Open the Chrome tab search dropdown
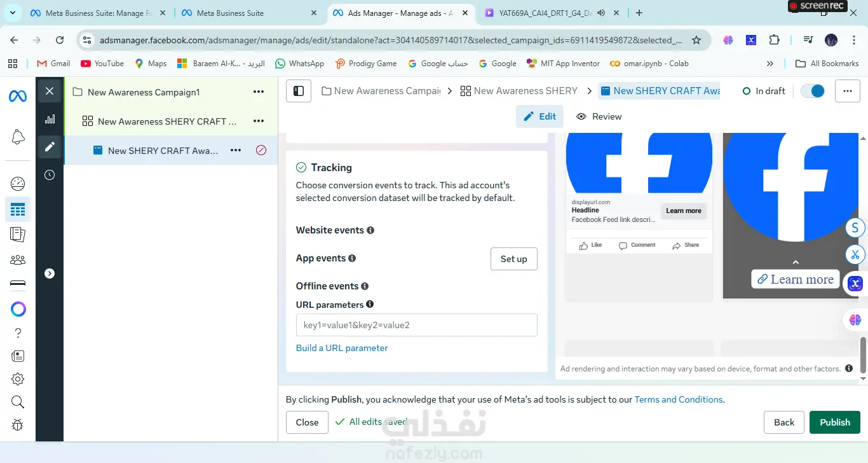Screen dimensions: 868x463 [14, 13]
